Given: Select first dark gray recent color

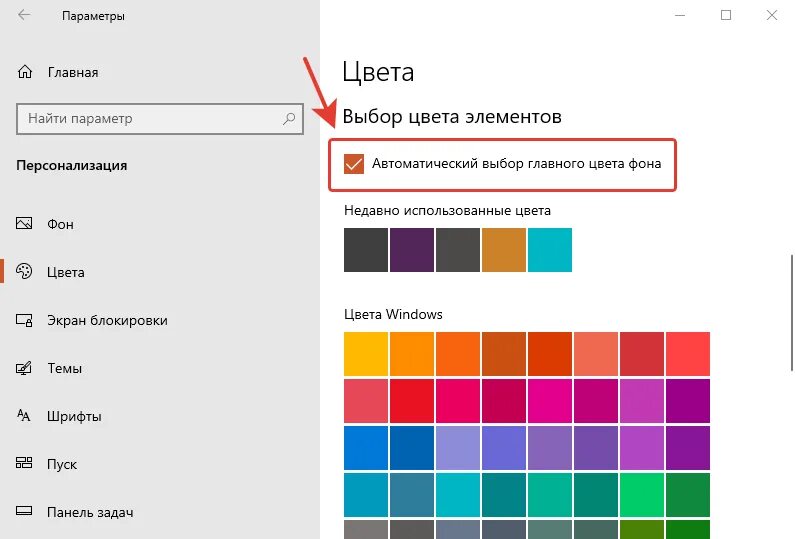Looking at the screenshot, I should click(366, 250).
